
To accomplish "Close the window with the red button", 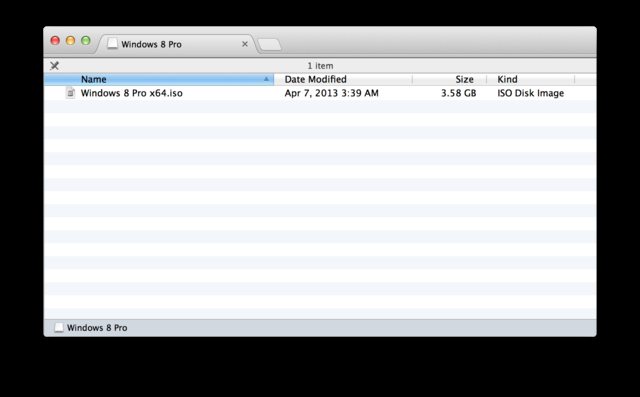I will 55,40.
